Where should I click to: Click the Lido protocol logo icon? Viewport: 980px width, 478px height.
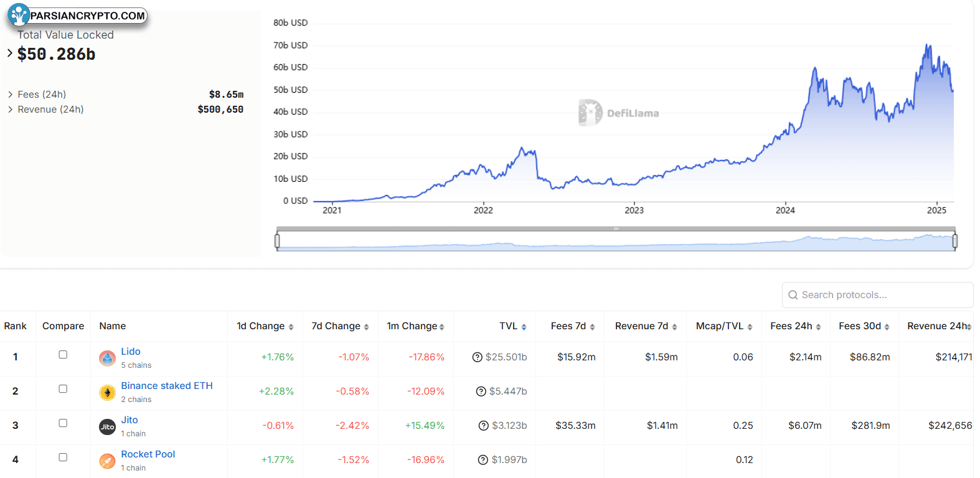click(x=108, y=358)
